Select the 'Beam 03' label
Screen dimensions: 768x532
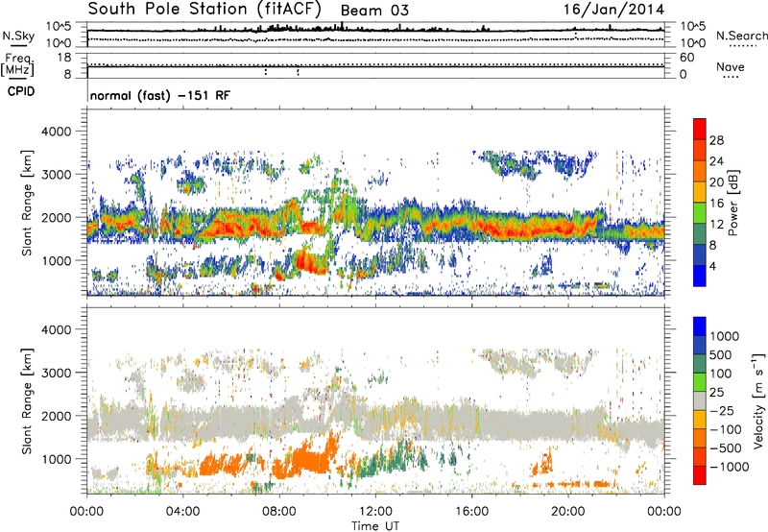point(374,11)
